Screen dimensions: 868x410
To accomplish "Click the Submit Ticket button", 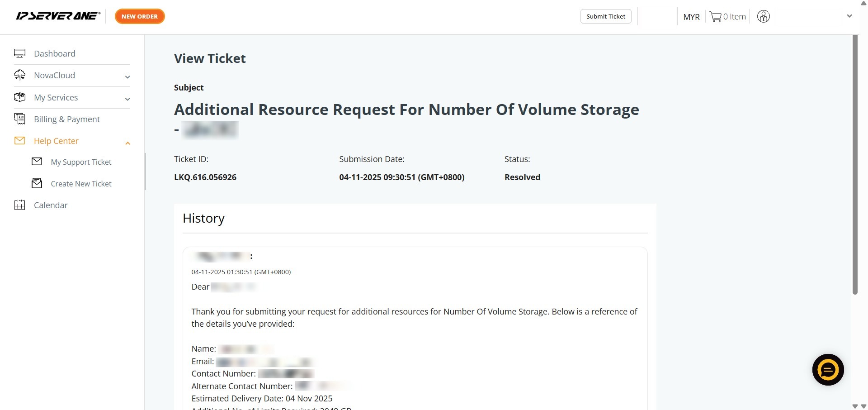I will pyautogui.click(x=605, y=16).
